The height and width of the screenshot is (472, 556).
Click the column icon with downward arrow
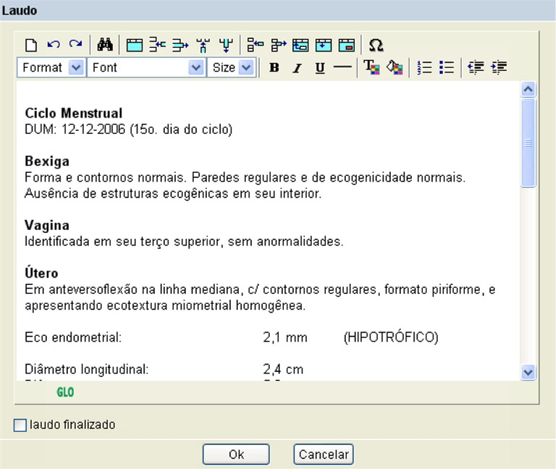coord(226,45)
